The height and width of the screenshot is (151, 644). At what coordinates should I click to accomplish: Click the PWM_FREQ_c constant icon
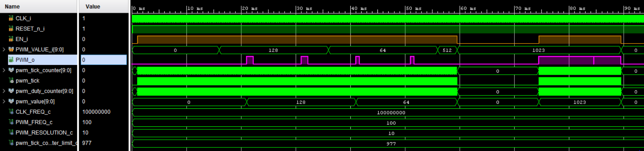tap(11, 122)
